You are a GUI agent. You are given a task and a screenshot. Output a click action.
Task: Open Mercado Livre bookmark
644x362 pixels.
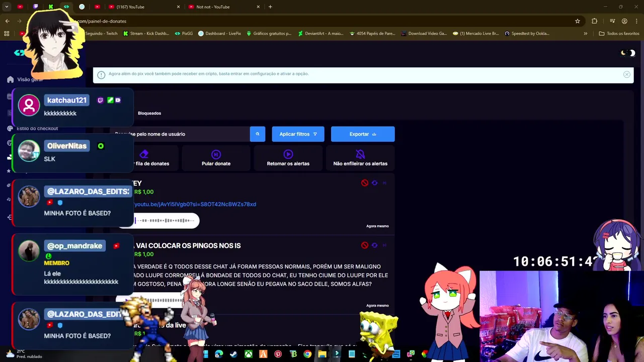(475, 34)
